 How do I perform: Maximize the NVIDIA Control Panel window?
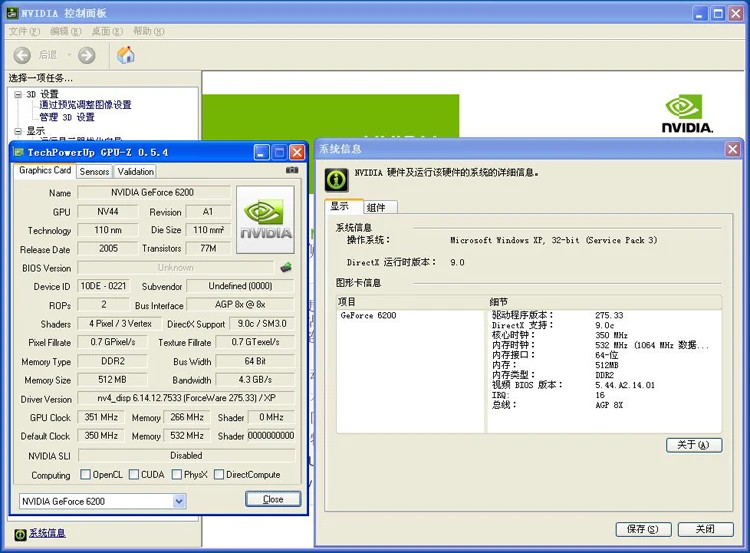tap(717, 13)
